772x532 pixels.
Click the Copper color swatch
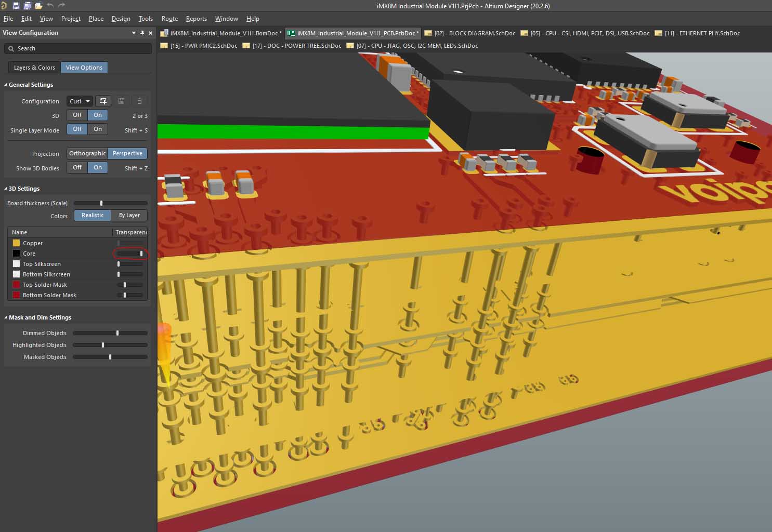point(16,243)
